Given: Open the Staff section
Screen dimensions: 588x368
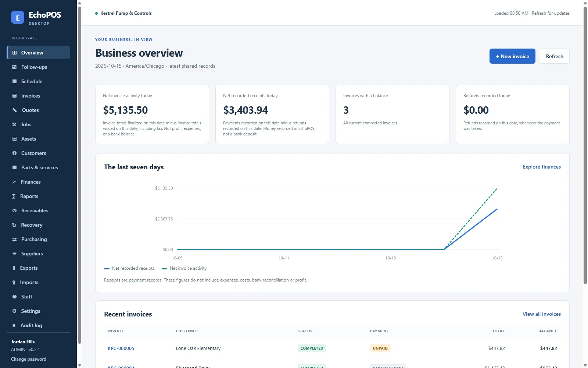Looking at the screenshot, I should click(39, 297).
